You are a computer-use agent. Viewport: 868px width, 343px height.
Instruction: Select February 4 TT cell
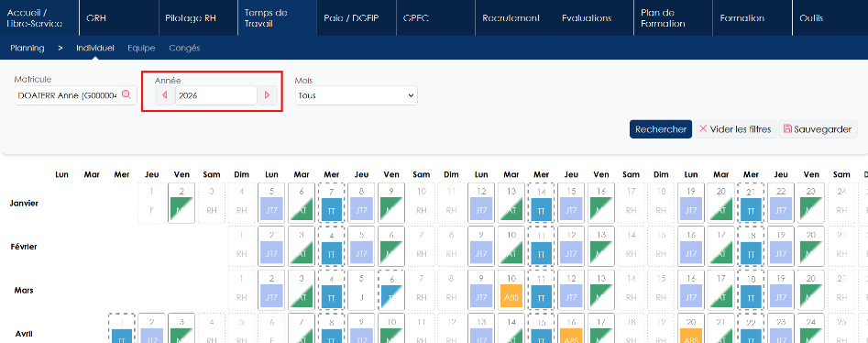pos(331,246)
